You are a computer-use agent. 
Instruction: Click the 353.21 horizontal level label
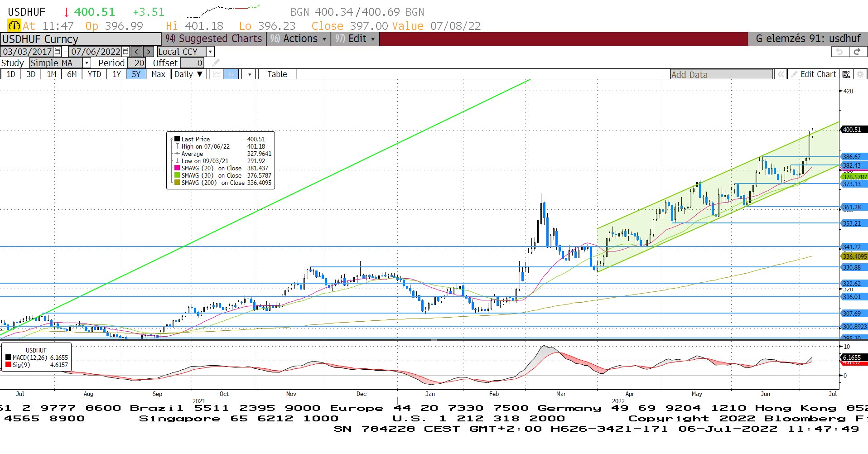pyautogui.click(x=854, y=223)
